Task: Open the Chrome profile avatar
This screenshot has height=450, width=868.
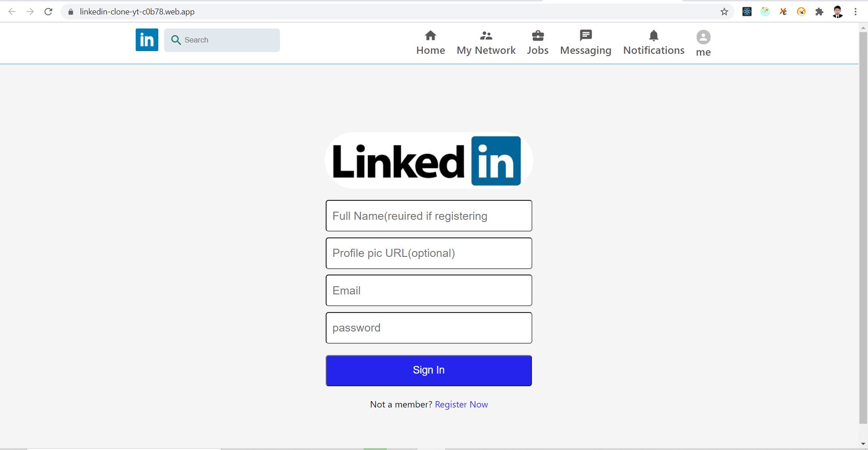Action: click(x=837, y=12)
